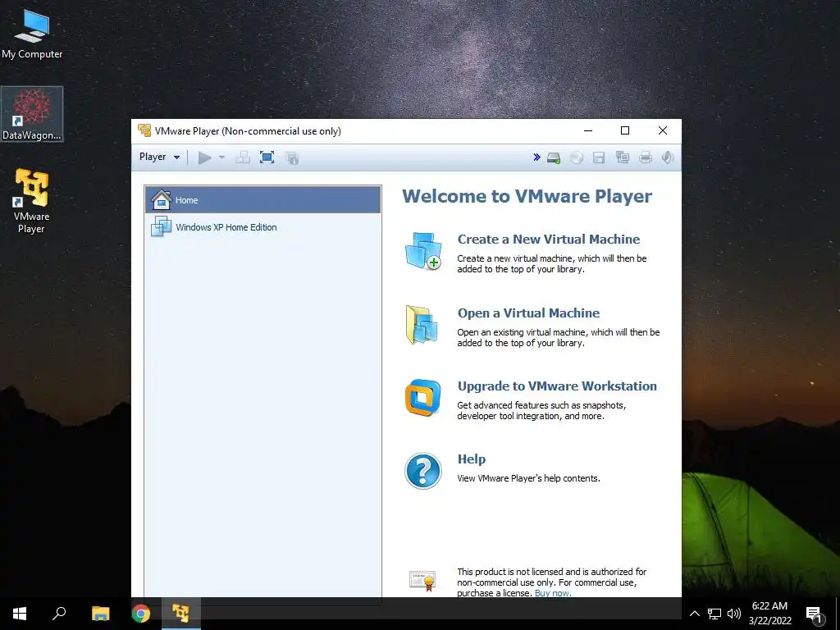Click the Windows XP Home Edition VM icon
The image size is (840, 630).
pos(161,226)
